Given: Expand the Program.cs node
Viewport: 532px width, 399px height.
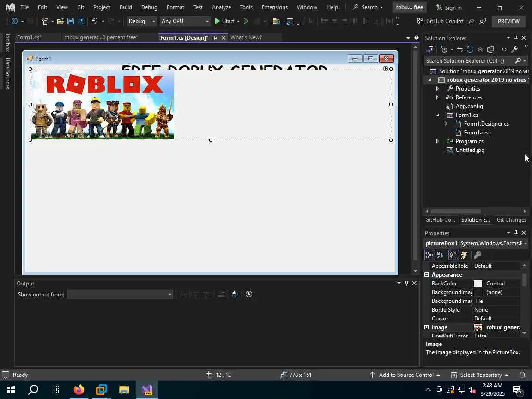Looking at the screenshot, I should pos(437,141).
